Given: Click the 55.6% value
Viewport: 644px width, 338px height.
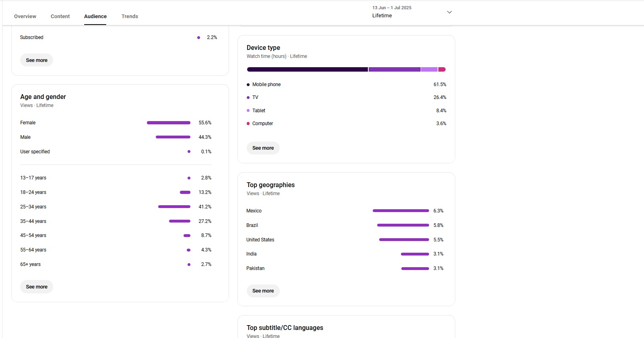Looking at the screenshot, I should click(205, 123).
